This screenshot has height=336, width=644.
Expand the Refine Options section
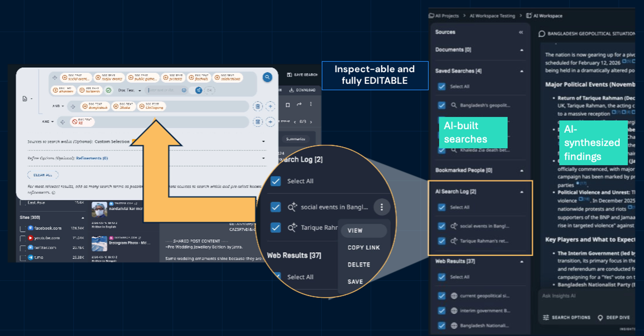click(x=263, y=158)
